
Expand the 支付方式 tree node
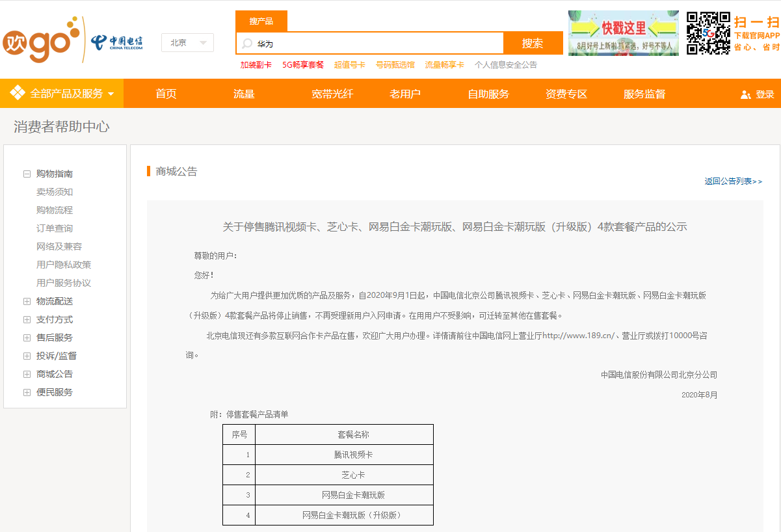click(27, 319)
